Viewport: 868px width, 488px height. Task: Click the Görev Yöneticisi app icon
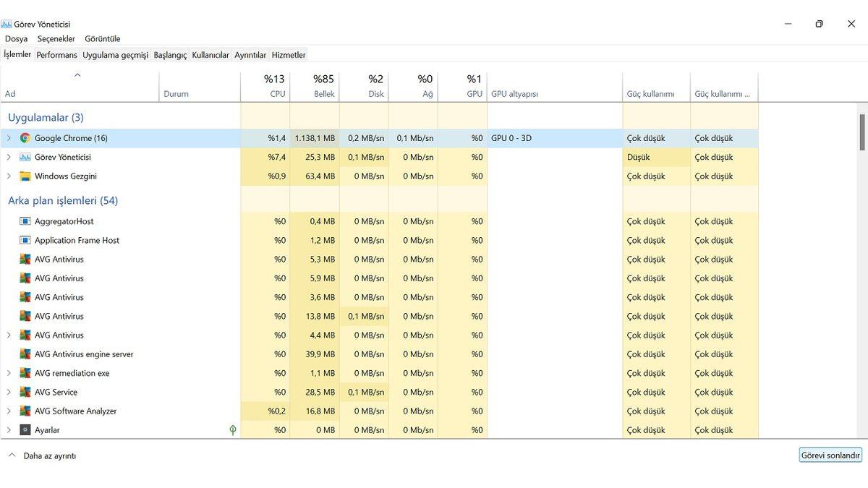(x=25, y=157)
